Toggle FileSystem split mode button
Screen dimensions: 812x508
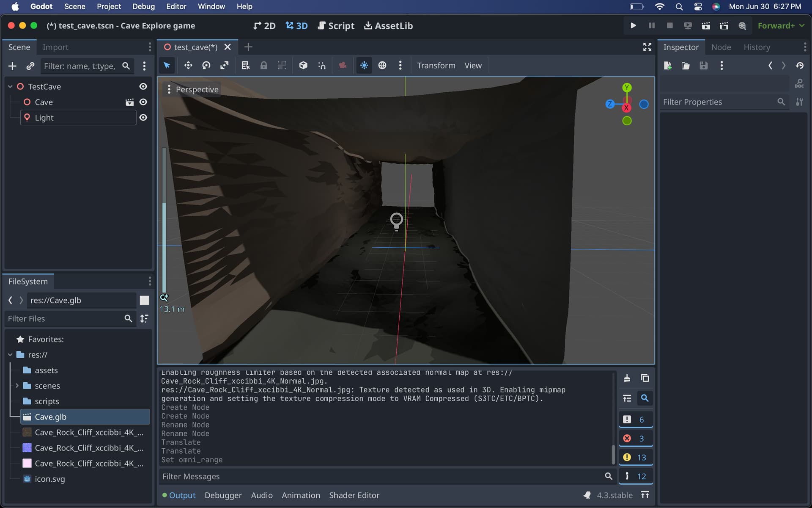click(144, 300)
